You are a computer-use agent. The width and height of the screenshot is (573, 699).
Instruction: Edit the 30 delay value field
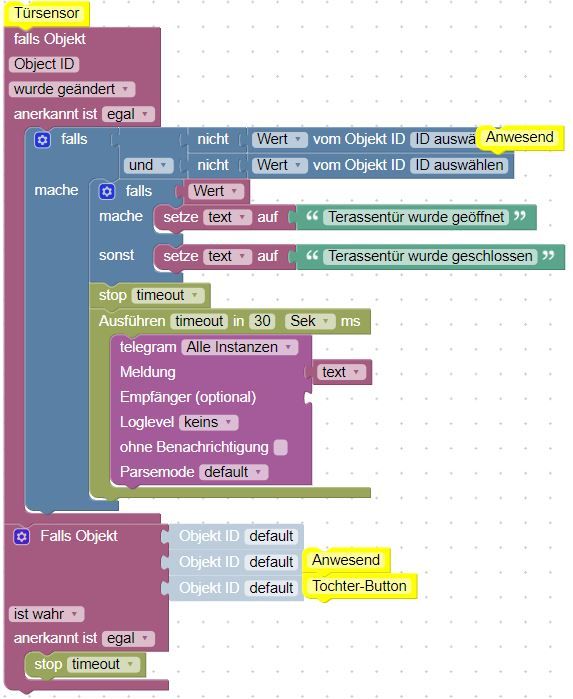(262, 321)
